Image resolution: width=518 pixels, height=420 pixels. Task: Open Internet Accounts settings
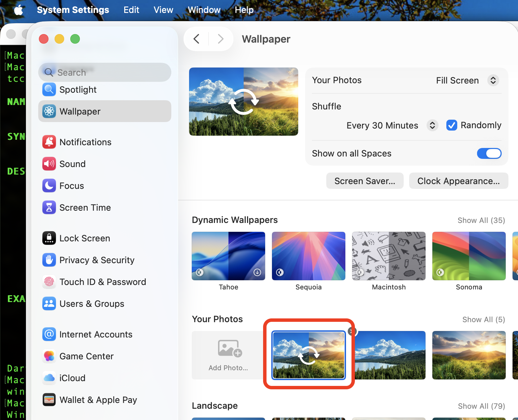coord(104,334)
